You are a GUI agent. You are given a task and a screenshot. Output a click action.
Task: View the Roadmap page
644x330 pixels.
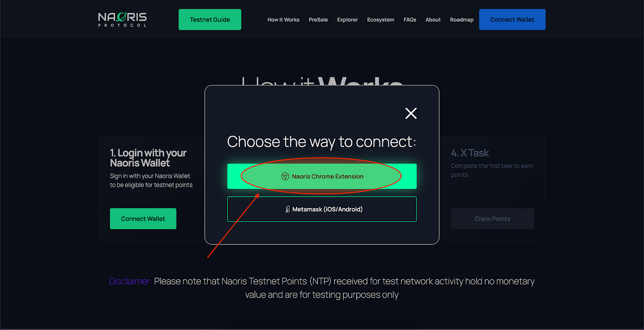462,20
